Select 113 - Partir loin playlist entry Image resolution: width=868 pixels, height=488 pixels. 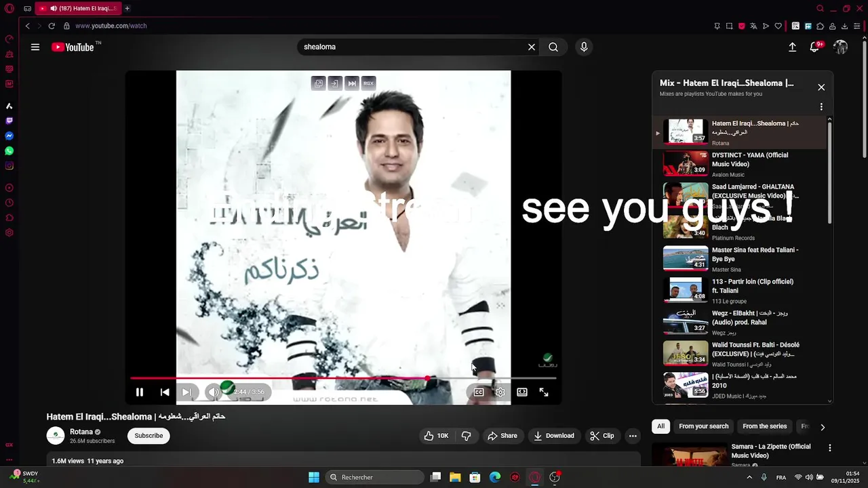coord(741,291)
